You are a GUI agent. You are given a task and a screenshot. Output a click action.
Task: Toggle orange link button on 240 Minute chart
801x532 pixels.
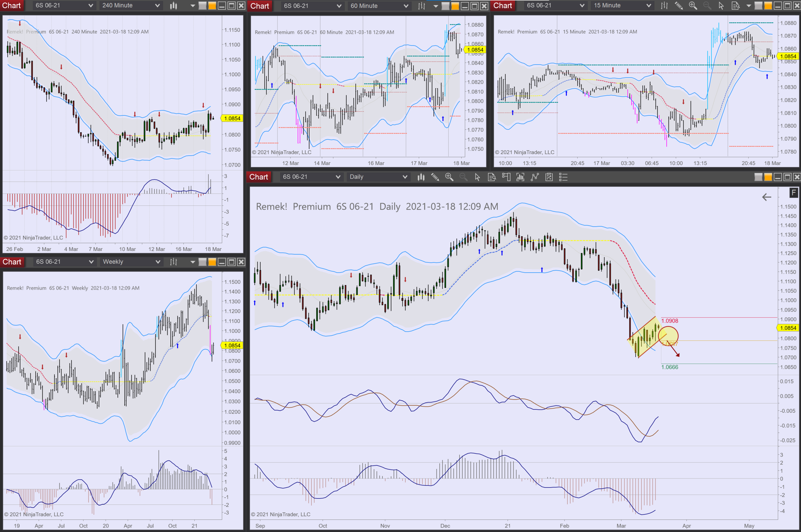[x=212, y=5]
